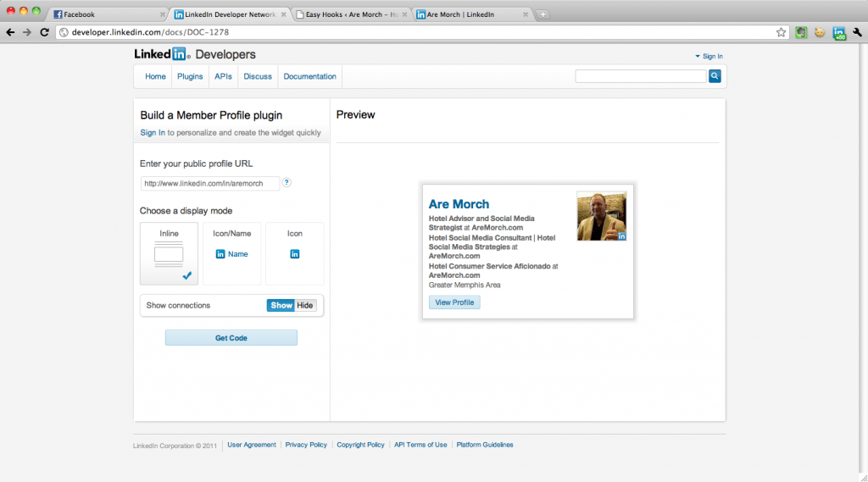Open the Are Morch name link
Image resolution: width=868 pixels, height=482 pixels.
tap(459, 203)
